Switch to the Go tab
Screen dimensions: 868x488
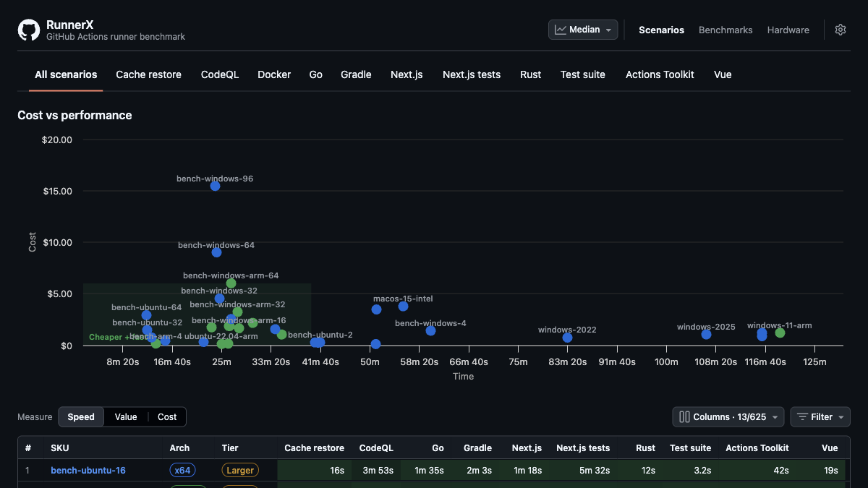tap(315, 74)
